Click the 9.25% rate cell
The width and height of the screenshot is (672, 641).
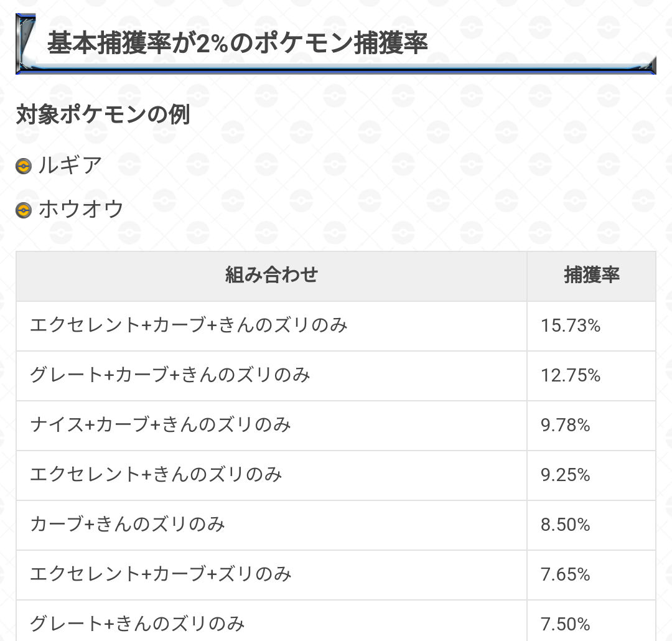click(592, 475)
